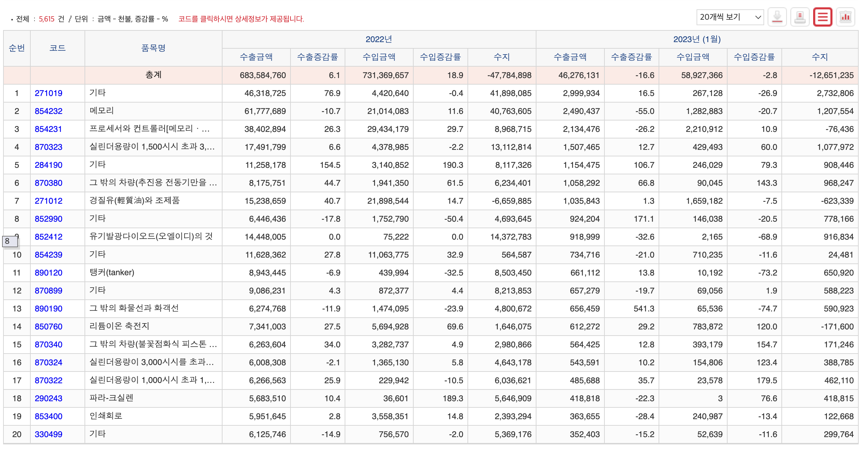
Task: Open code link 290243
Action: (48, 398)
